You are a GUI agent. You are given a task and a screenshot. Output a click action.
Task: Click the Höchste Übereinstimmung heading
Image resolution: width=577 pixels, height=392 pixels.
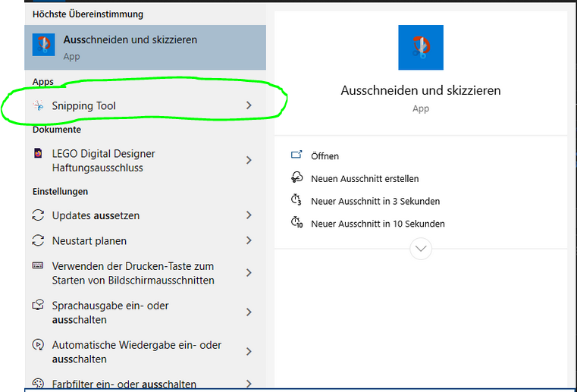tap(88, 14)
